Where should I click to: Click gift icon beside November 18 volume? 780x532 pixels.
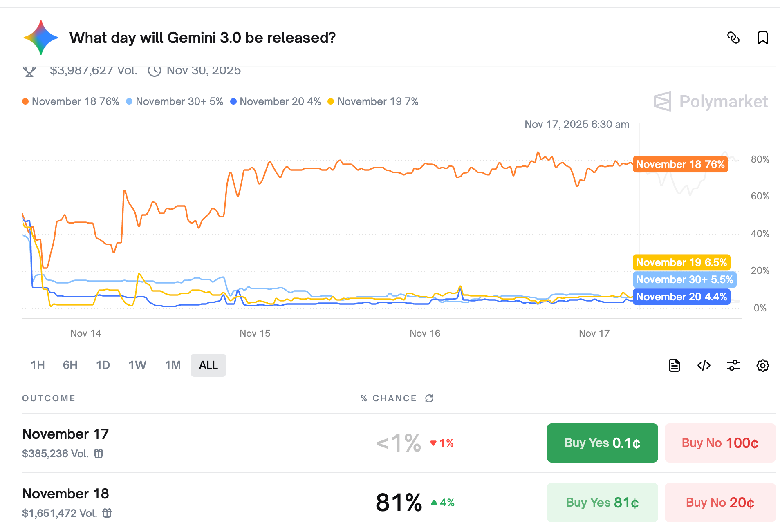[x=107, y=513]
